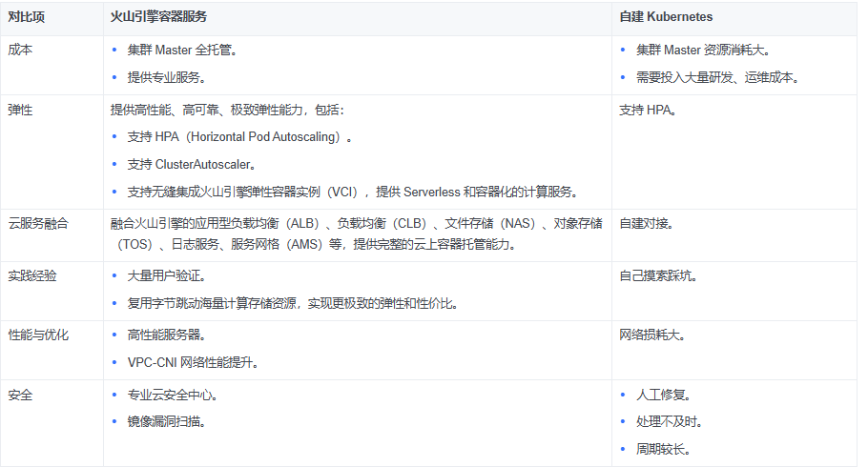The width and height of the screenshot is (868, 467).
Task: Click the paragraph starting 融合火山引擎的应用型负载均衡
Action: [357, 234]
